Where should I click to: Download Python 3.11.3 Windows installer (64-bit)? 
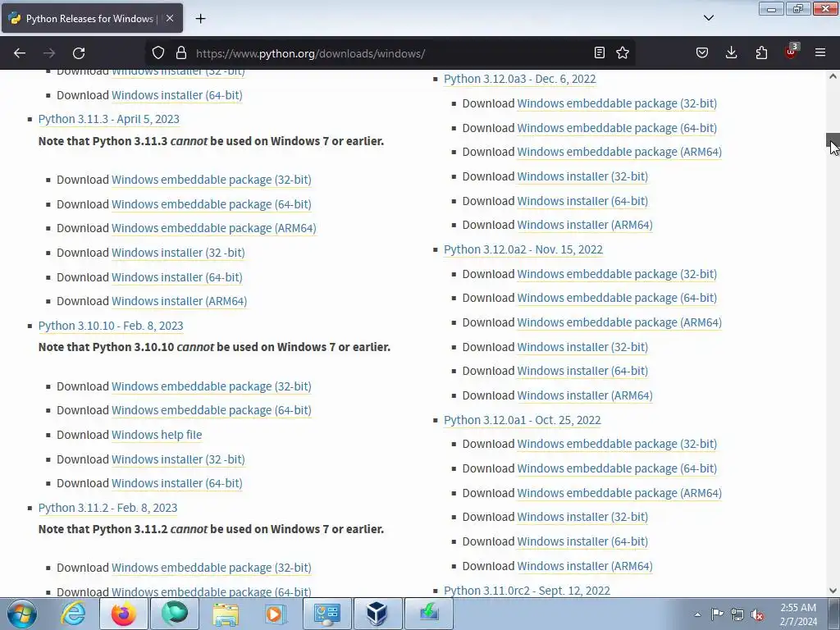tap(177, 277)
